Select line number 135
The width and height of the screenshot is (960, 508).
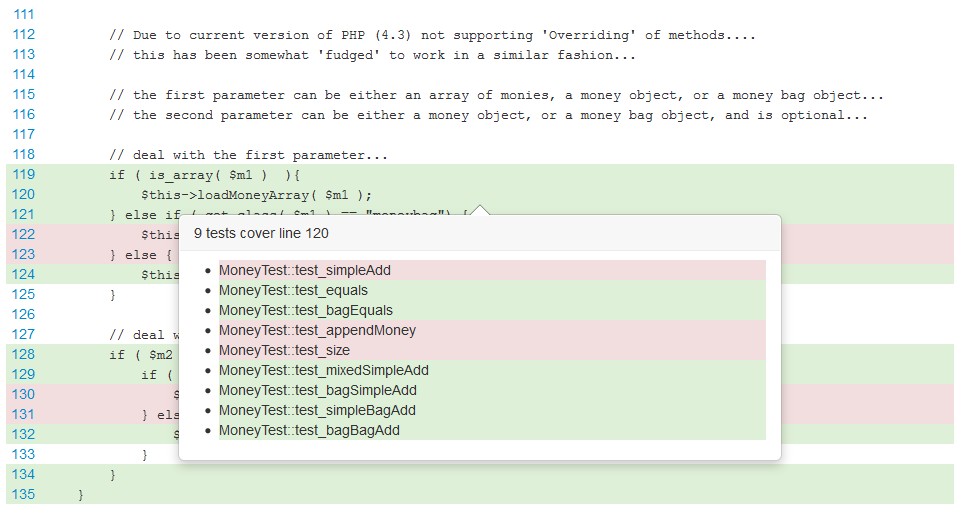(24, 493)
